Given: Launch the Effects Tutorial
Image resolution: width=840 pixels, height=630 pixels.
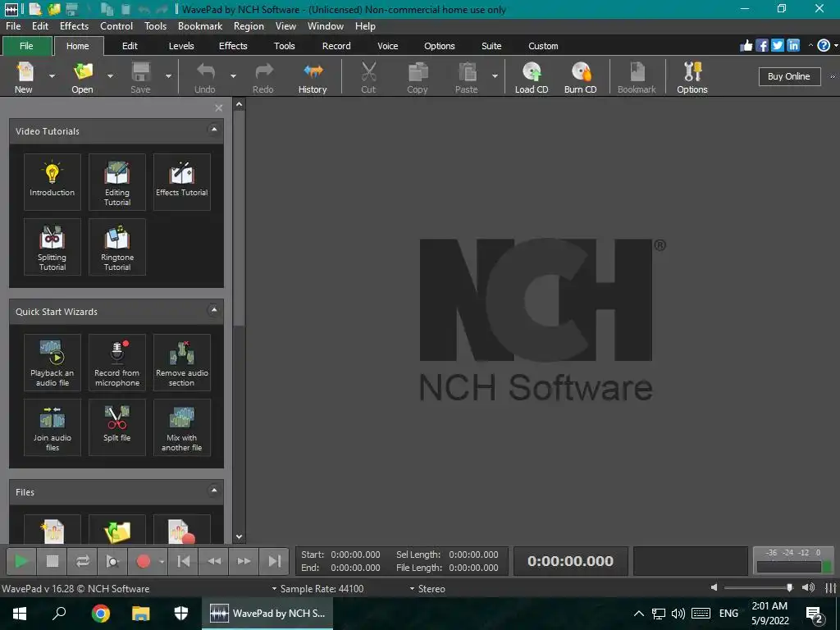Looking at the screenshot, I should [x=181, y=181].
